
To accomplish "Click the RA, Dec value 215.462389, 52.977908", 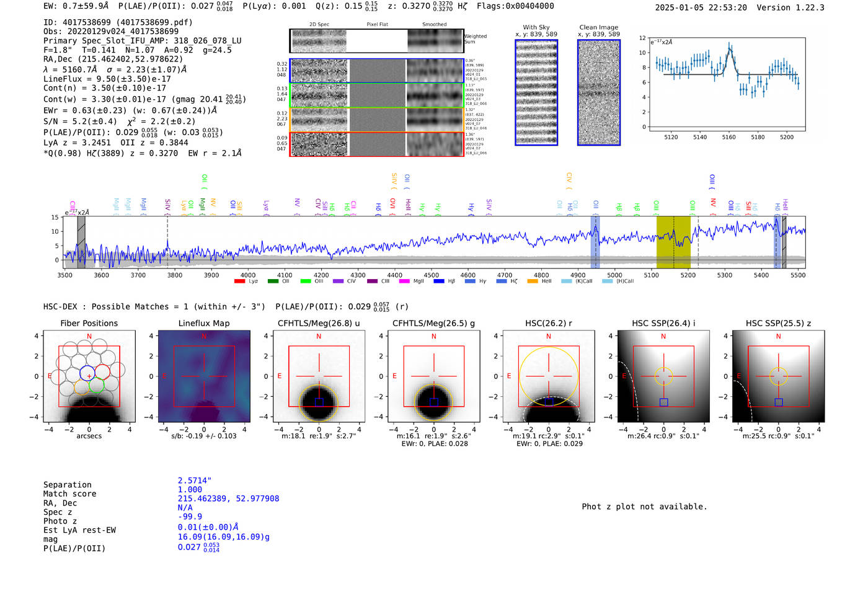I will [x=229, y=499].
